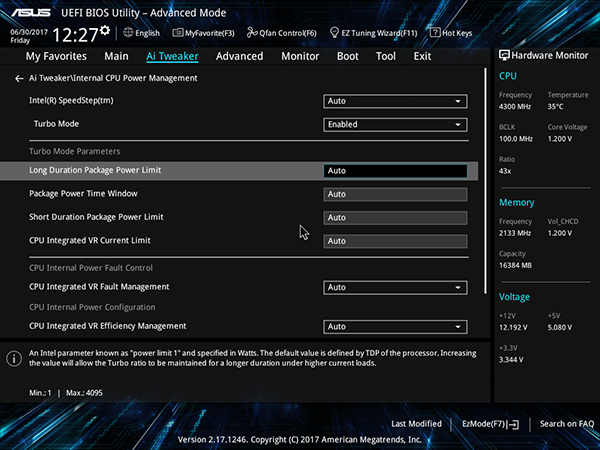The image size is (600, 450).
Task: Click the 4300 MHz CPU frequency value
Action: [x=515, y=107]
